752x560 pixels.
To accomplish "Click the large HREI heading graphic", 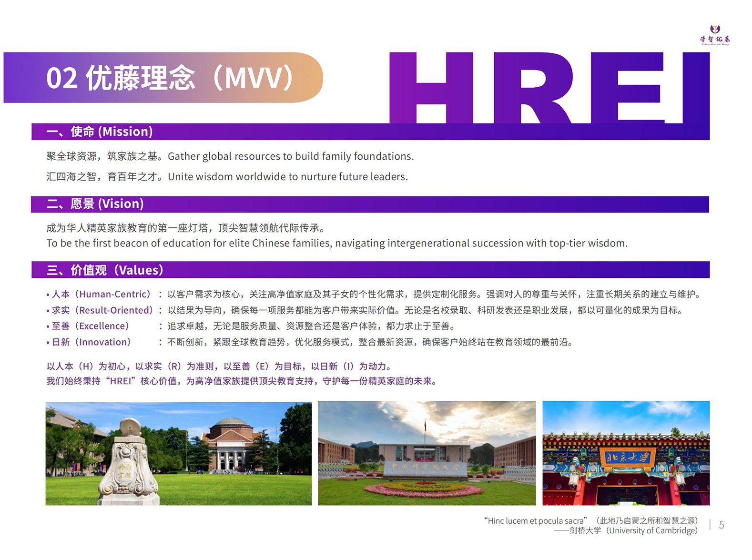I will (549, 88).
